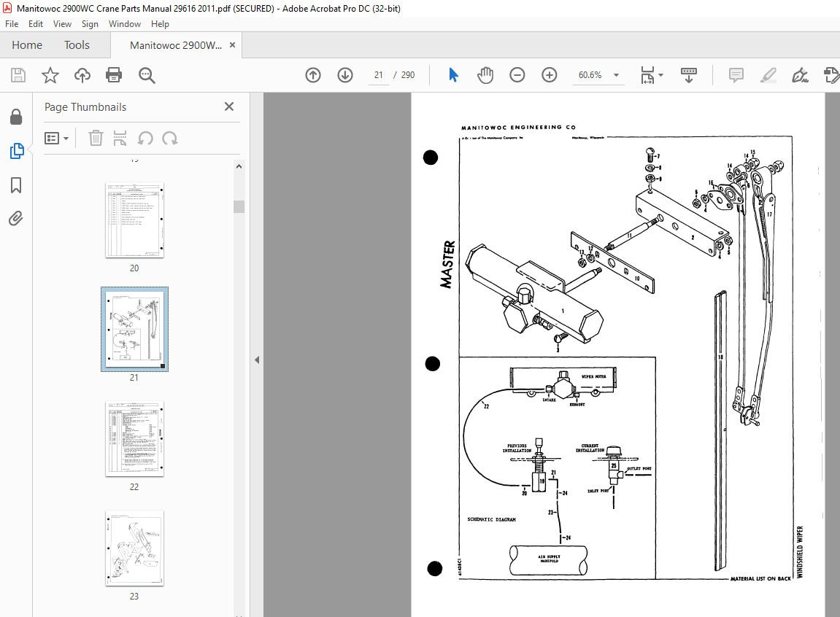Viewport: 840px width, 617px height.
Task: Open the View menu
Action: 62,24
